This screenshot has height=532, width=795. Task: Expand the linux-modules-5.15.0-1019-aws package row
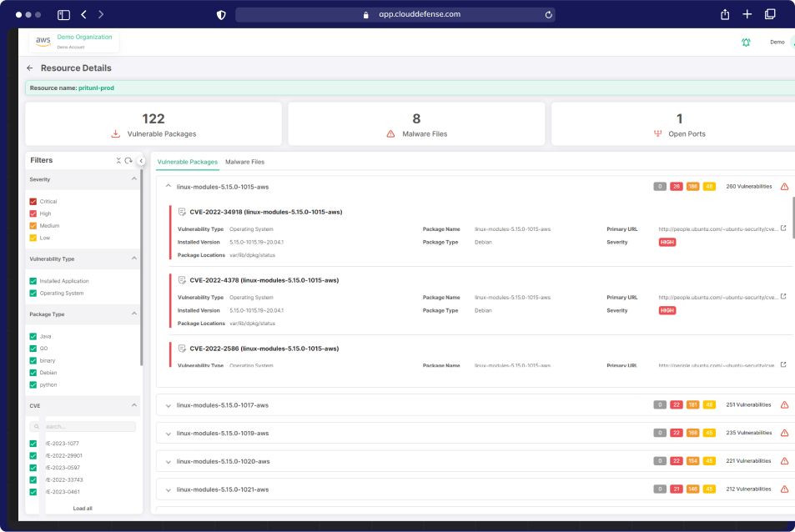[x=169, y=434]
